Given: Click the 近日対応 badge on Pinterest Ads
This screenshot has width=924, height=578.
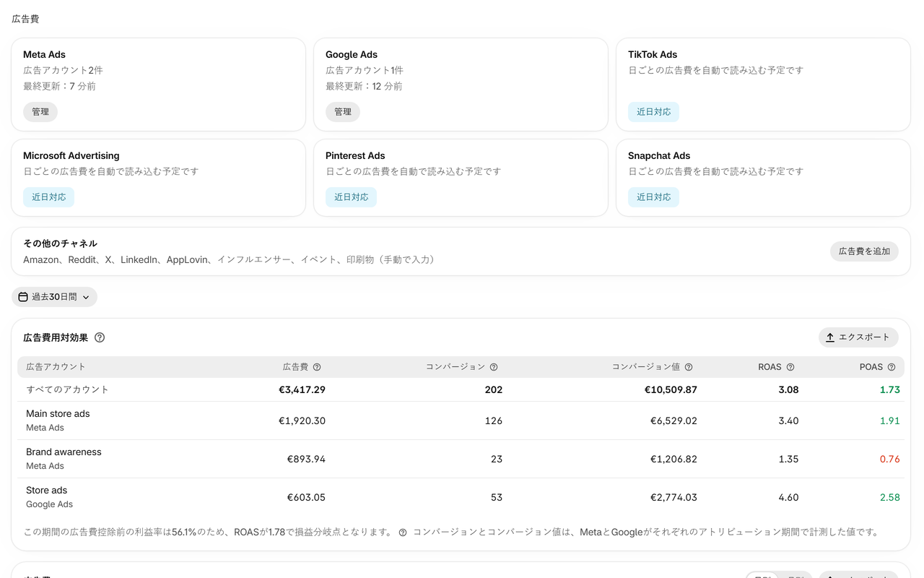Looking at the screenshot, I should click(351, 197).
